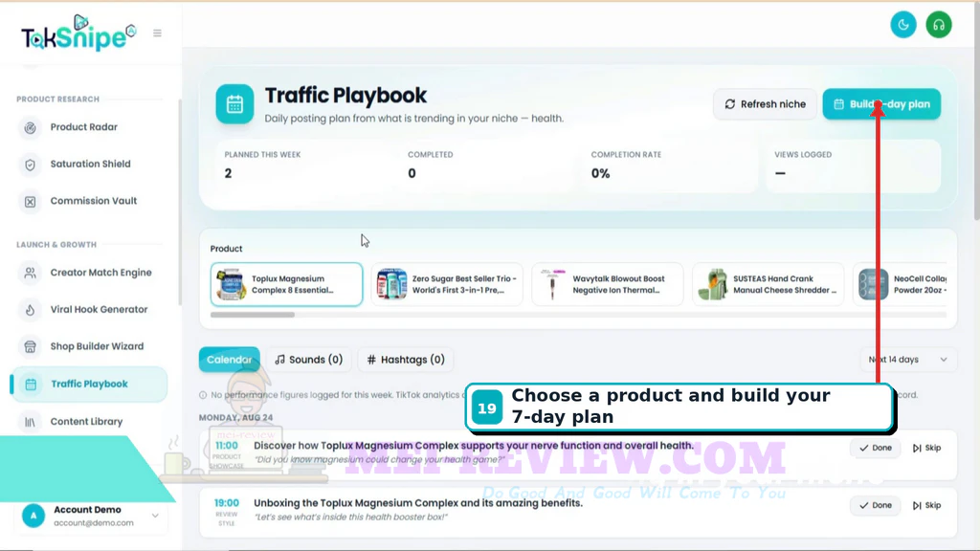
Task: Open the Next 14 days dropdown
Action: point(907,360)
